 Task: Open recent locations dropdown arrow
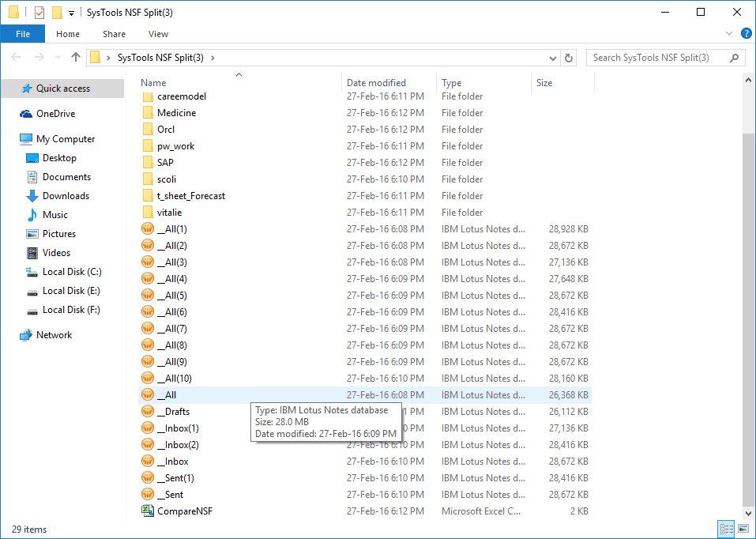tap(58, 58)
